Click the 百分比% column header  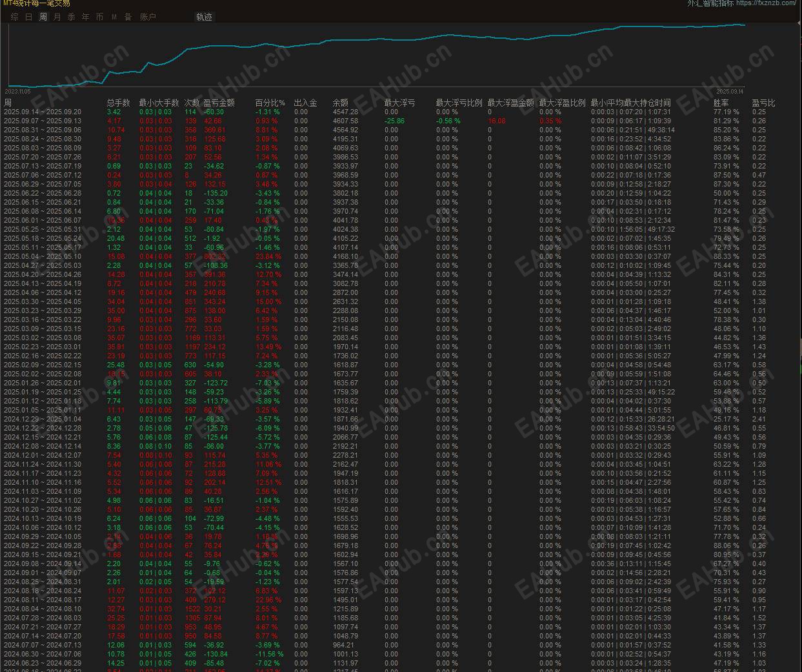click(270, 103)
